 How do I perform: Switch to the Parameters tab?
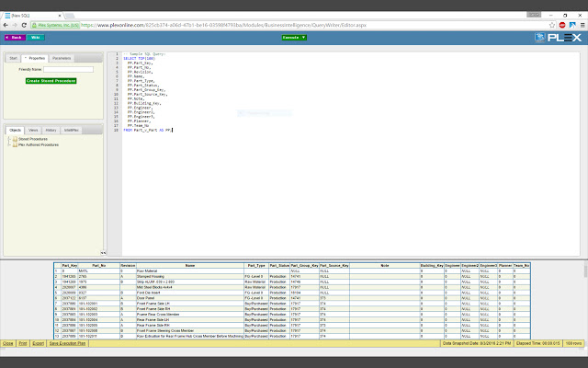[62, 58]
